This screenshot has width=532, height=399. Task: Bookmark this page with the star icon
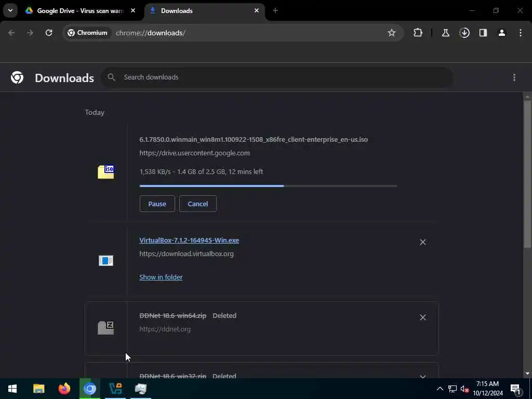click(392, 33)
